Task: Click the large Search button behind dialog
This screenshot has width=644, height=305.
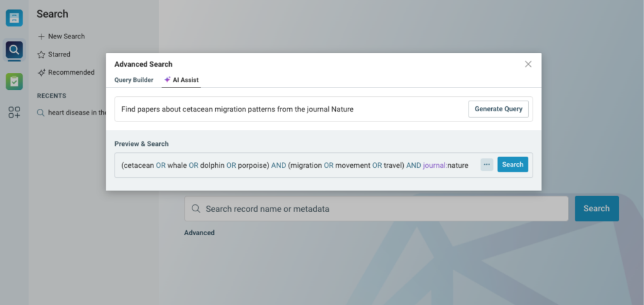Action: [597, 209]
